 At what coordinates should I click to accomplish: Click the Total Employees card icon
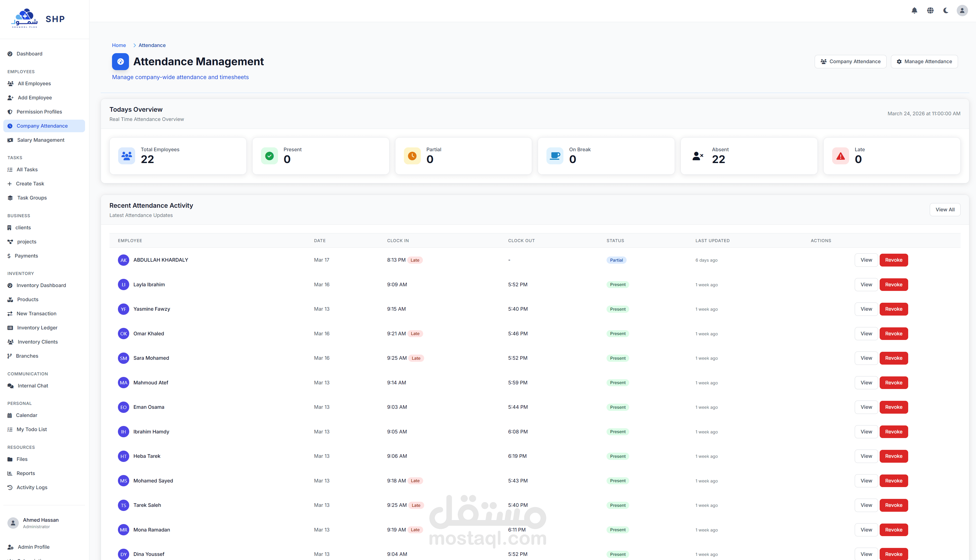click(x=127, y=156)
